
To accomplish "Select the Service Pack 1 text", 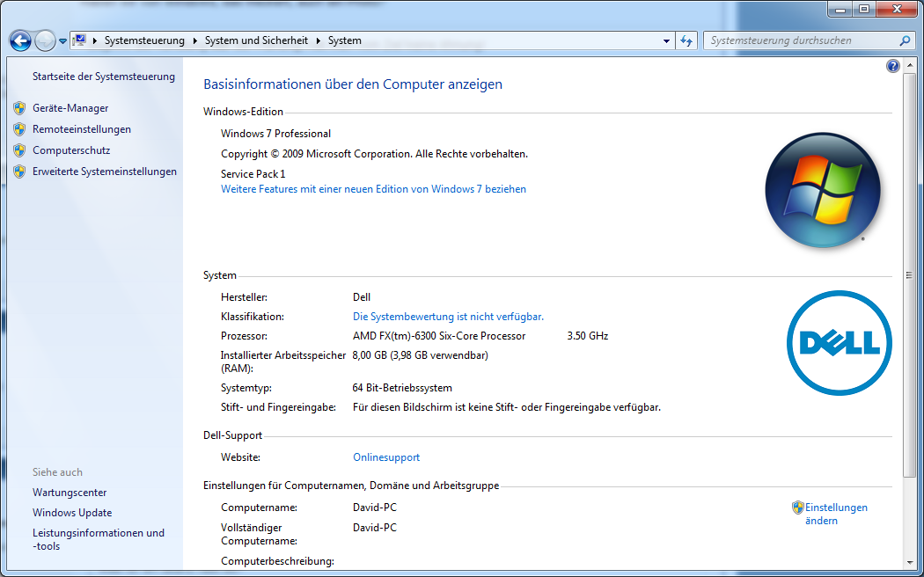I will point(253,174).
